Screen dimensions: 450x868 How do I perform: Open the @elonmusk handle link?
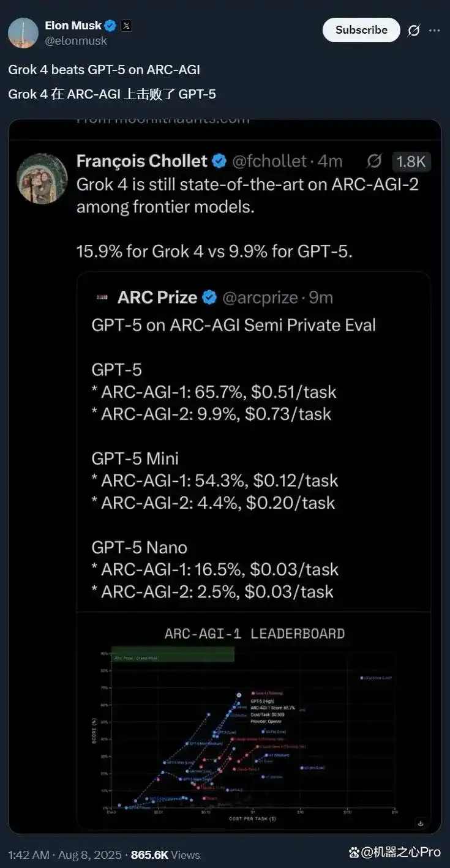pyautogui.click(x=76, y=41)
